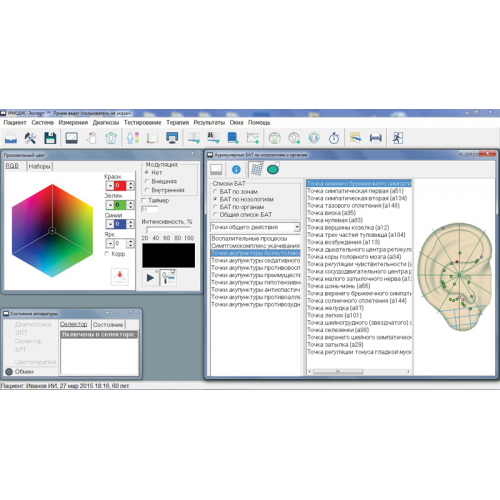Switch to the Наборы tab
Viewport: 500px width, 500px height.
pyautogui.click(x=39, y=166)
